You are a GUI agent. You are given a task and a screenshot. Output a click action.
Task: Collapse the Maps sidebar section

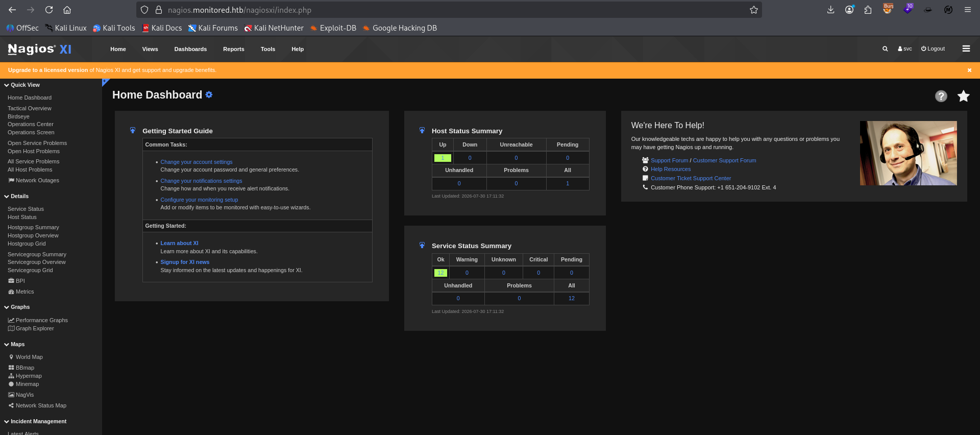point(14,344)
